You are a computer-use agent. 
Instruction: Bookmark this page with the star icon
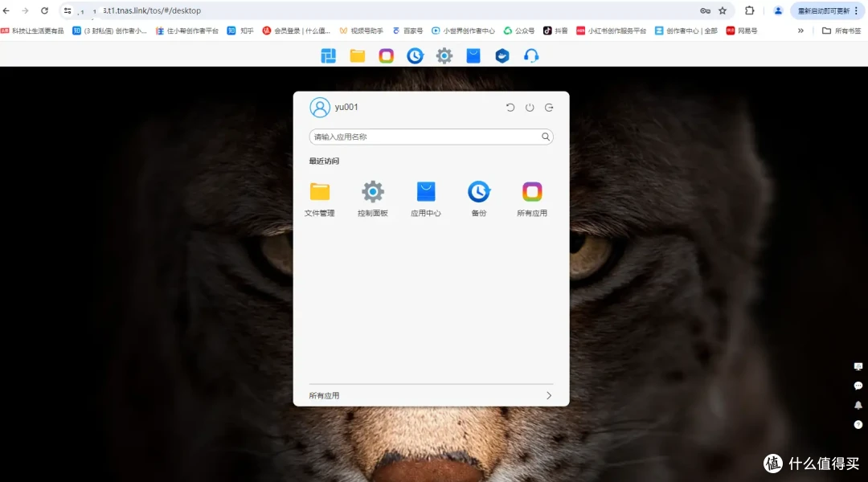coord(723,10)
